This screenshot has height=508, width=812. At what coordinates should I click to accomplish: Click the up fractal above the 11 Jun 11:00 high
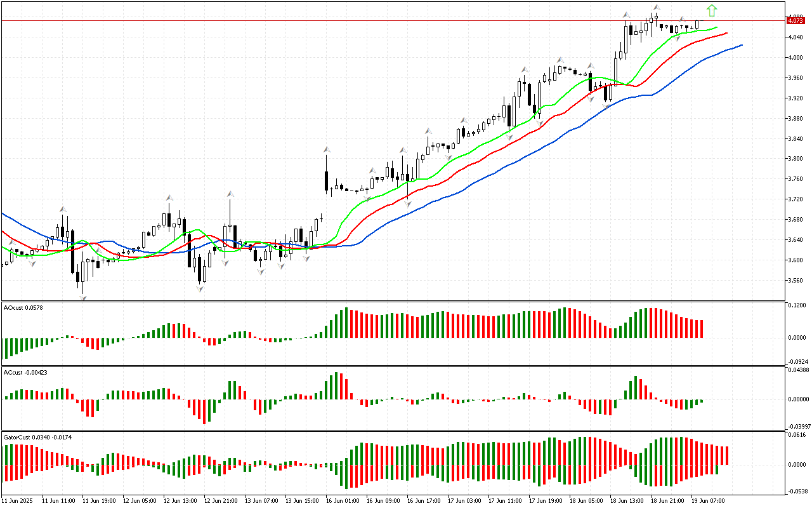point(63,208)
